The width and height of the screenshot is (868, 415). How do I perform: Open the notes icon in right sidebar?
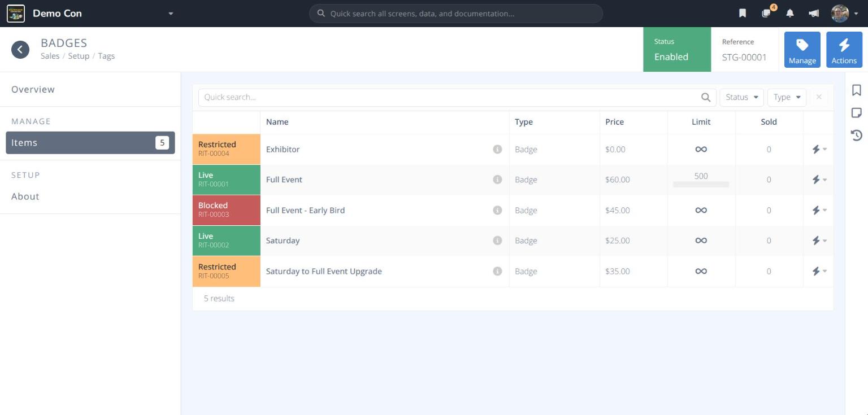pos(857,113)
